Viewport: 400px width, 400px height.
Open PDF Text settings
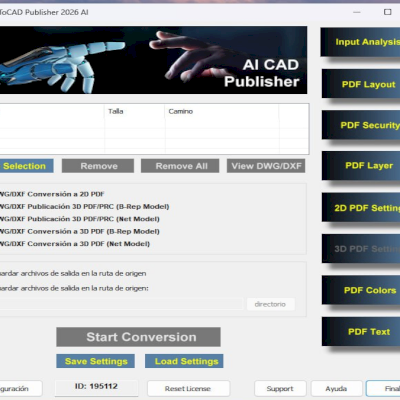coord(361,332)
